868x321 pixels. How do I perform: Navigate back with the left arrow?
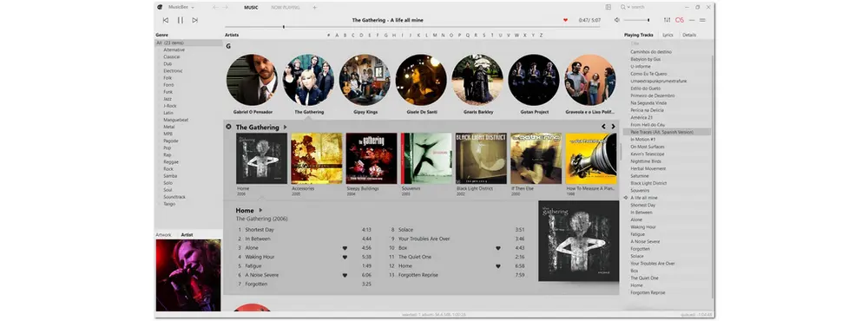tap(215, 7)
